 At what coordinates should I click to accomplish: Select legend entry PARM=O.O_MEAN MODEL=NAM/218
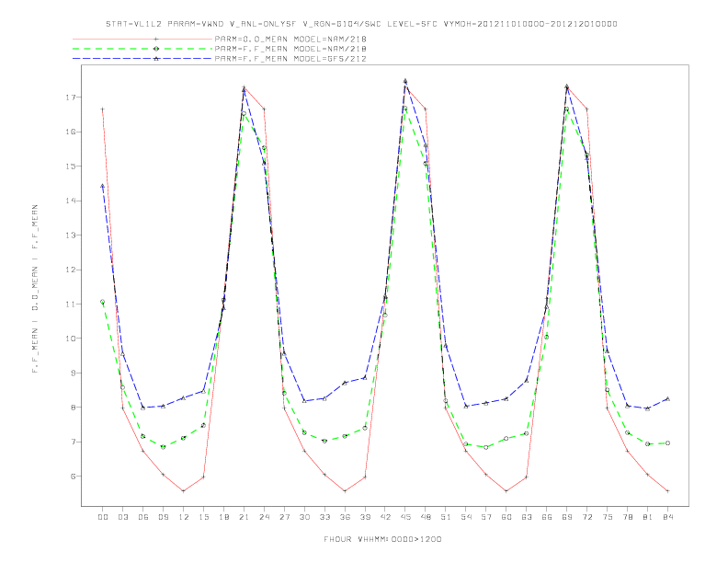click(290, 39)
